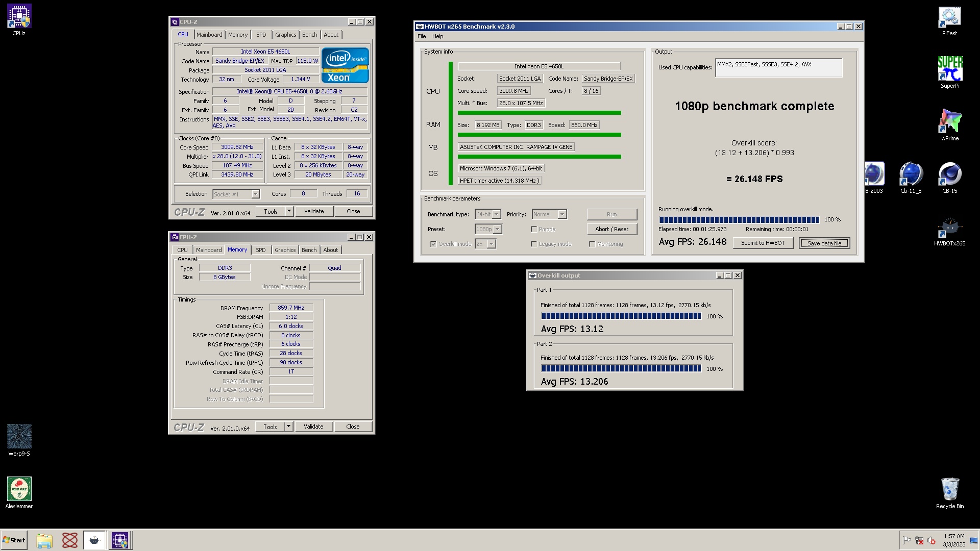Image resolution: width=980 pixels, height=551 pixels.
Task: Switch to Mainboard tab in top CPU-Z
Action: [x=209, y=35]
